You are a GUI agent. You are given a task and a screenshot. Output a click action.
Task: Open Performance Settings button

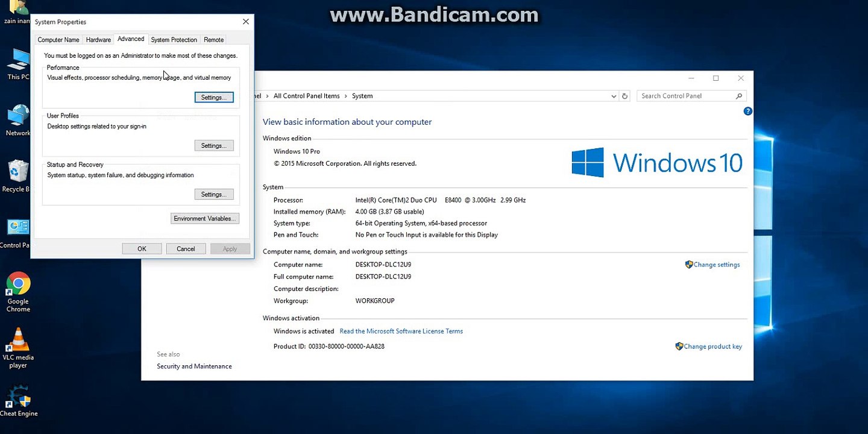[x=214, y=97]
